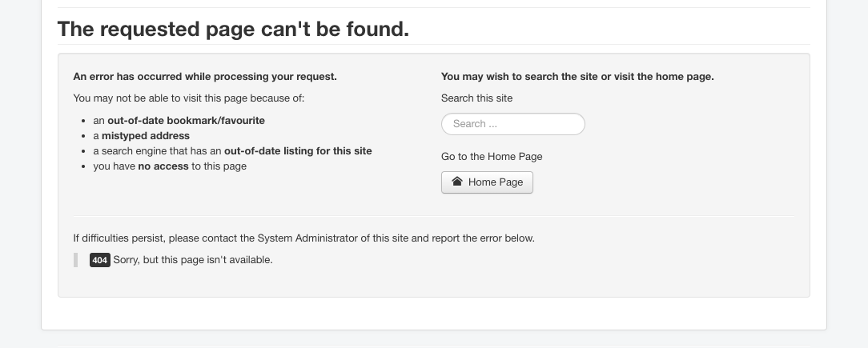This screenshot has height=348, width=868.
Task: Click "out-of-date listing for this site" text
Action: click(x=298, y=151)
